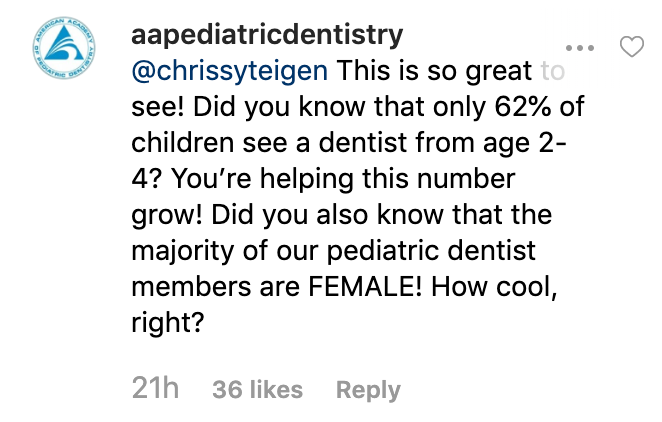The height and width of the screenshot is (422, 662).
Task: Reply to this comment
Action: pyautogui.click(x=368, y=390)
